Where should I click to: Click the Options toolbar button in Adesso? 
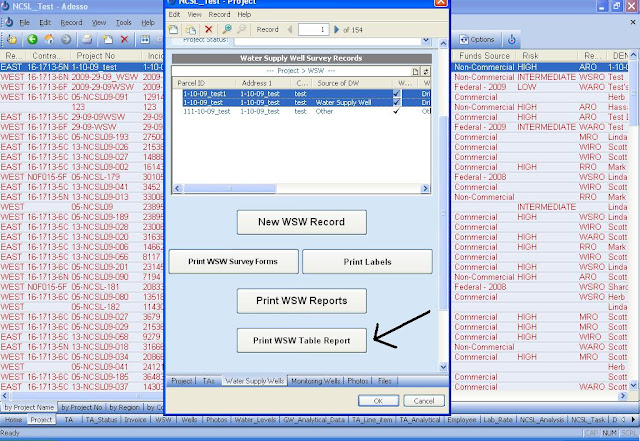(x=477, y=39)
